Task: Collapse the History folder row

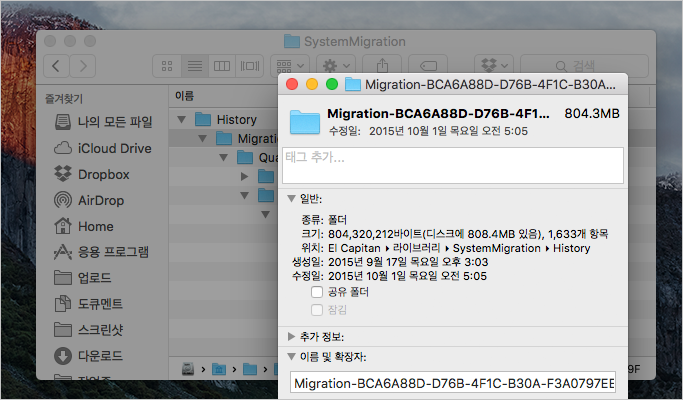Action: click(x=182, y=119)
